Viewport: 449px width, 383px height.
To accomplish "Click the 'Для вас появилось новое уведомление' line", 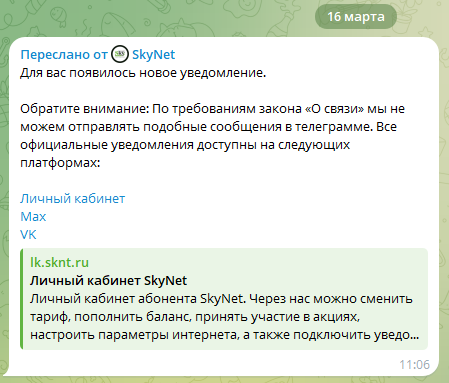I will click(x=143, y=73).
